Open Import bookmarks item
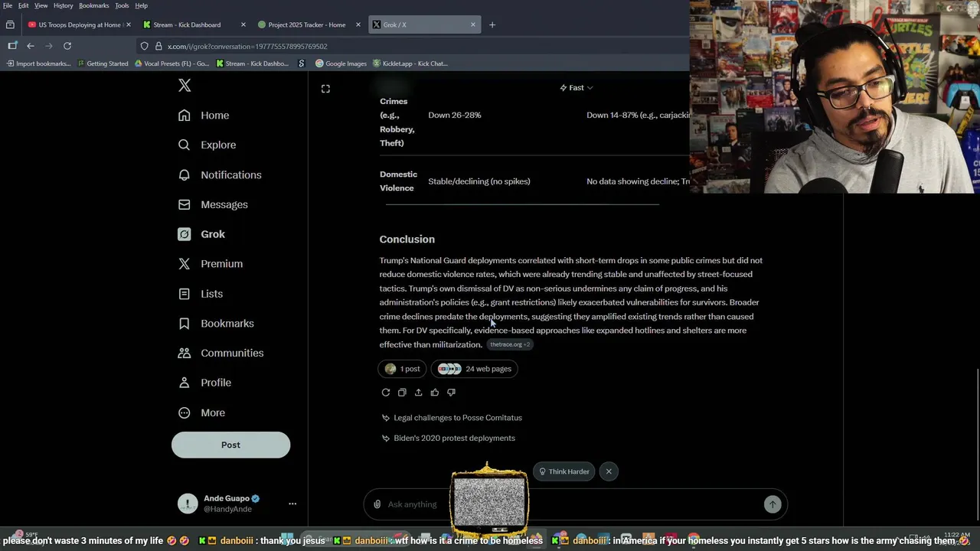Viewport: 980px width, 551px height. pos(38,64)
